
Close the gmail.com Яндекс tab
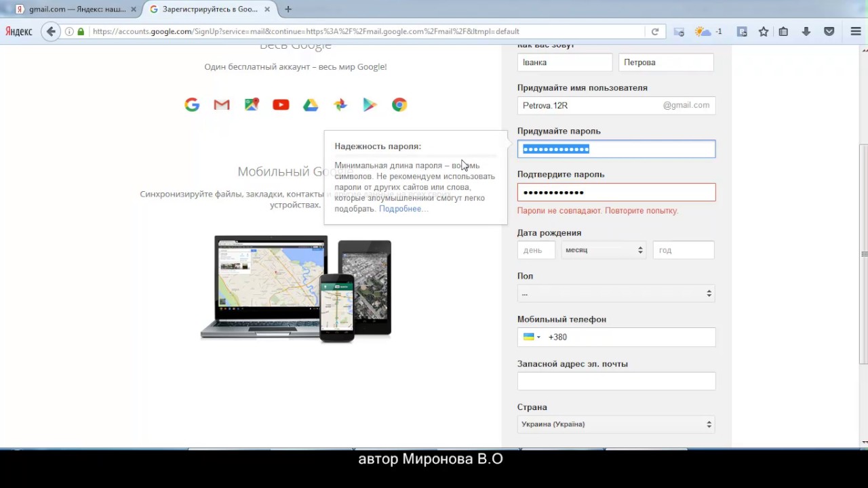click(x=133, y=9)
